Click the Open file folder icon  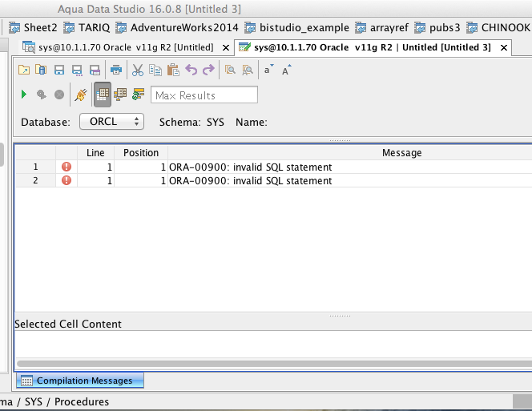(24, 71)
